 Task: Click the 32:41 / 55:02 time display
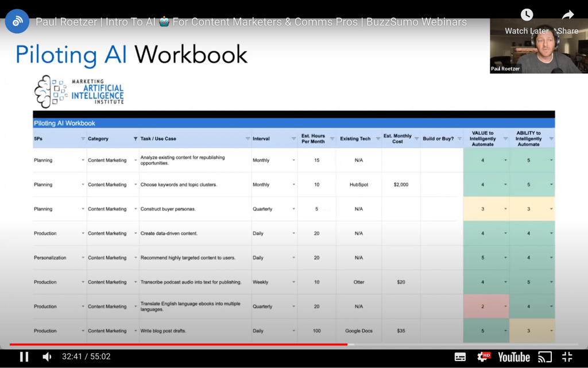86,357
